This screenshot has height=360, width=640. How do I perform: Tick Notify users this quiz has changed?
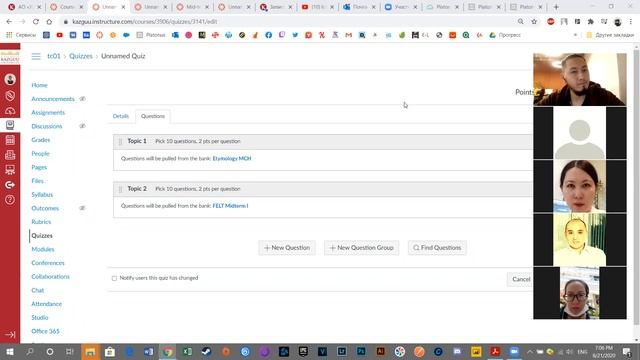coord(114,278)
